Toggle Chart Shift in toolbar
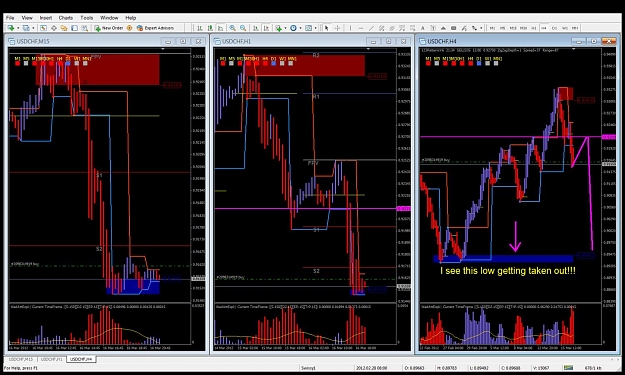The image size is (625, 375). tap(266, 28)
